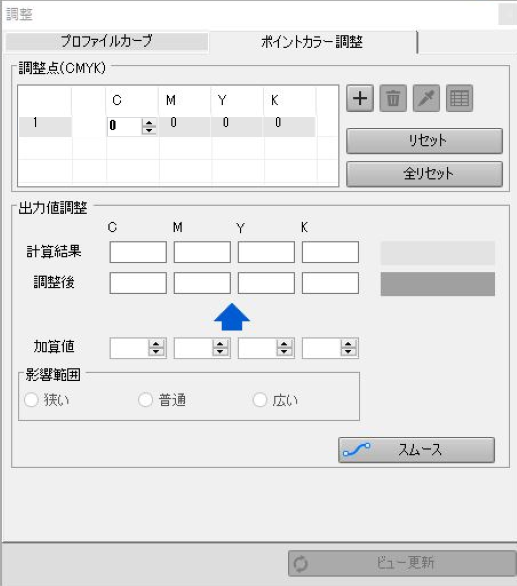Viewport: 517px width, 586px height.
Task: Click 調整後 C field
Action: click(x=138, y=283)
